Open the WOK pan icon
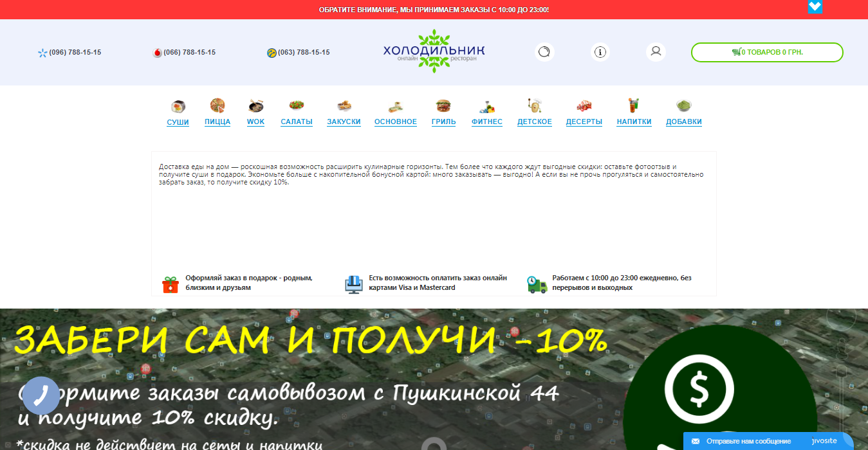This screenshot has height=450, width=868. 255,105
